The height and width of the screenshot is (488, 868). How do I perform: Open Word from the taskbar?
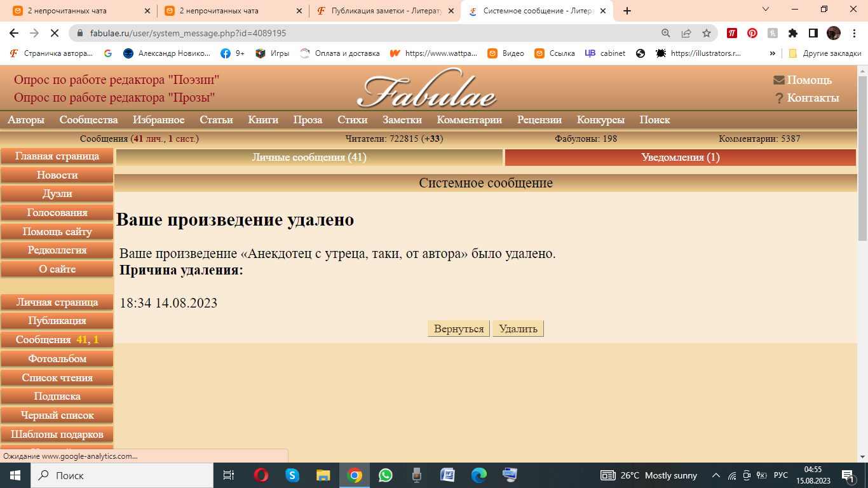448,475
